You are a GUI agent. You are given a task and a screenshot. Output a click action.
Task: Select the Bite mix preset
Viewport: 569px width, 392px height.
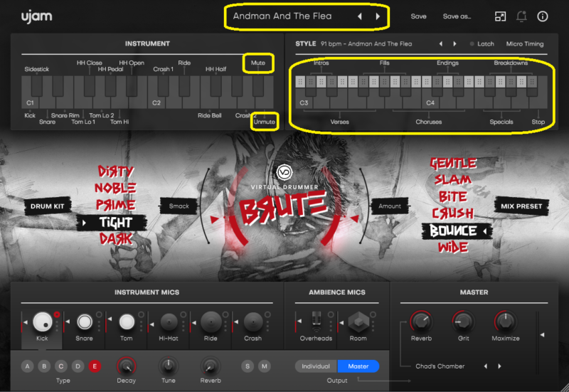coord(453,197)
